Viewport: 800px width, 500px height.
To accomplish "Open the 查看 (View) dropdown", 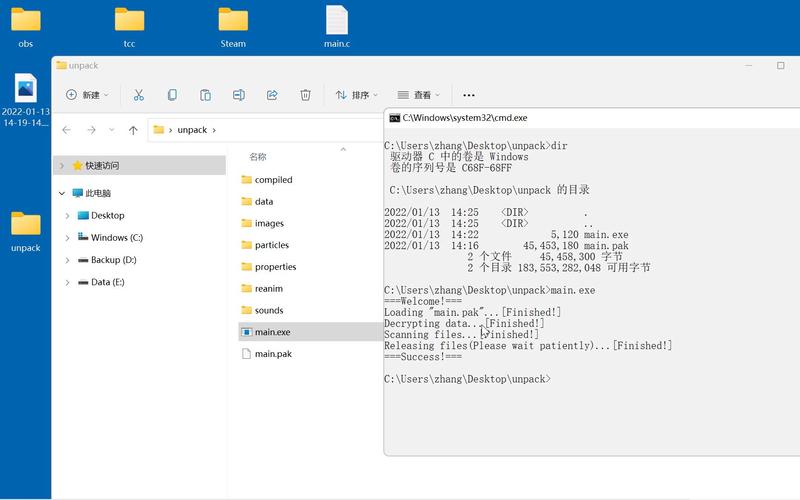I will point(418,95).
